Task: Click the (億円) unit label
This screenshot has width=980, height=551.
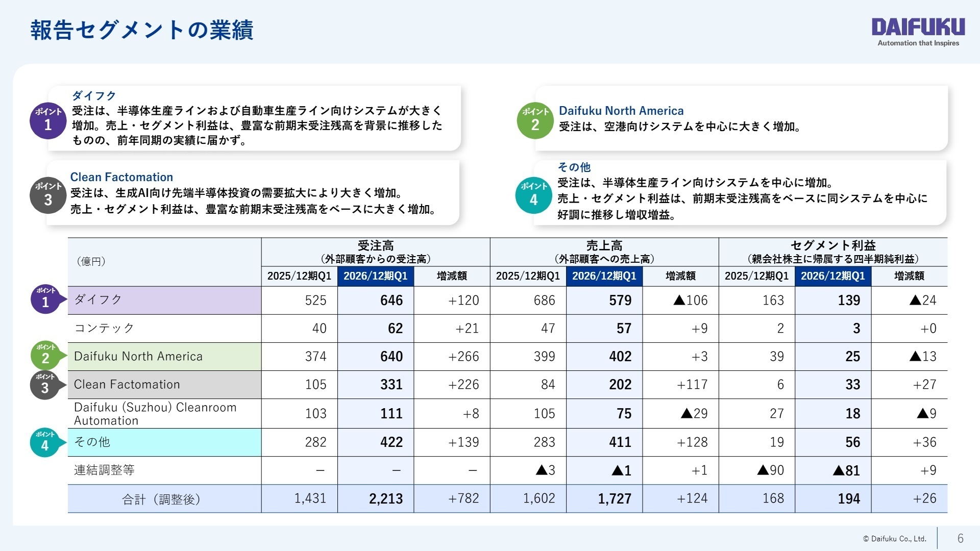Action: coord(91,261)
